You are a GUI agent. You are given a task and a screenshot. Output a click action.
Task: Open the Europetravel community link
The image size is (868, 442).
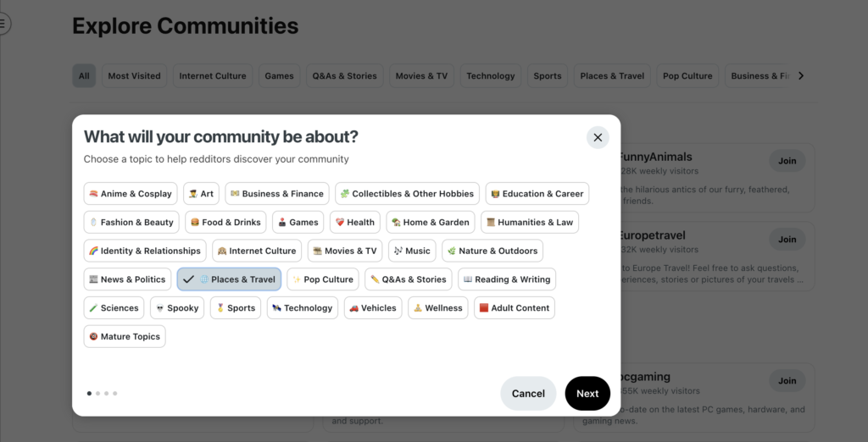653,235
